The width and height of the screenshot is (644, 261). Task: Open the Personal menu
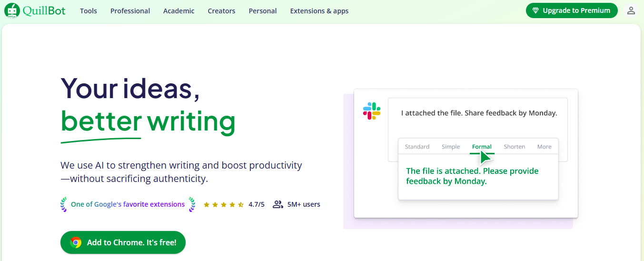(x=262, y=11)
